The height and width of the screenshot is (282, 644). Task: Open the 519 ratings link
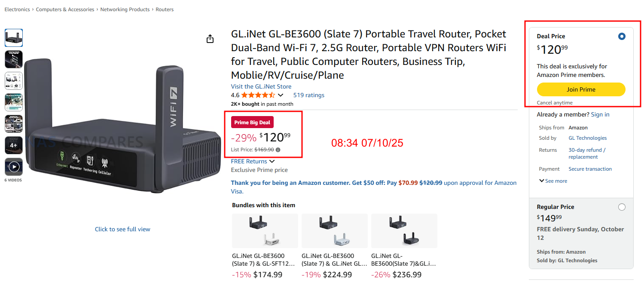308,95
